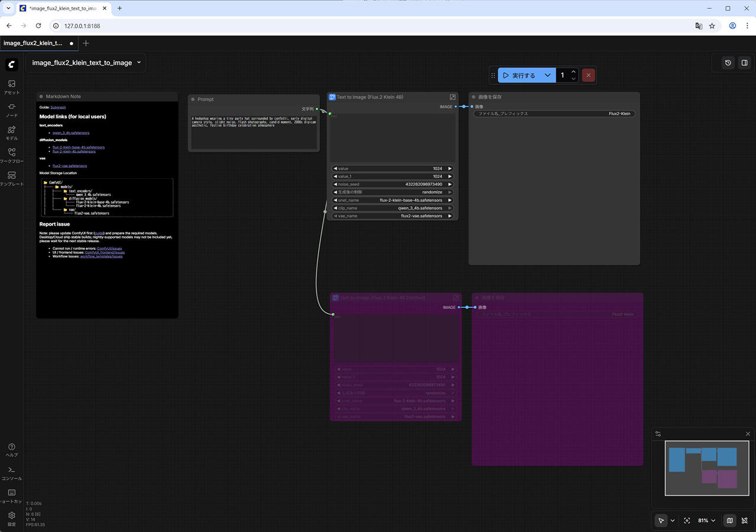This screenshot has width=756, height=532.
Task: Open the flux2-vae.safetensors link in note
Action: click(70, 166)
